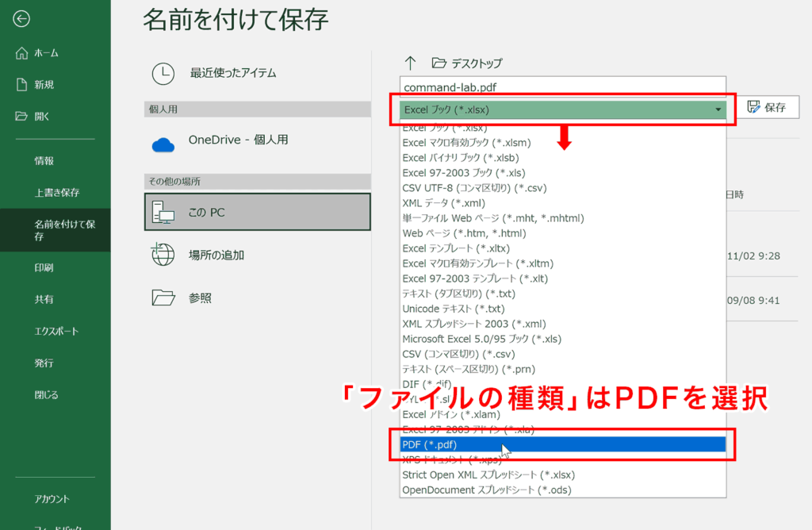This screenshot has width=812, height=530.
Task: Click the back arrow to leave Backstage
Action: point(21,19)
